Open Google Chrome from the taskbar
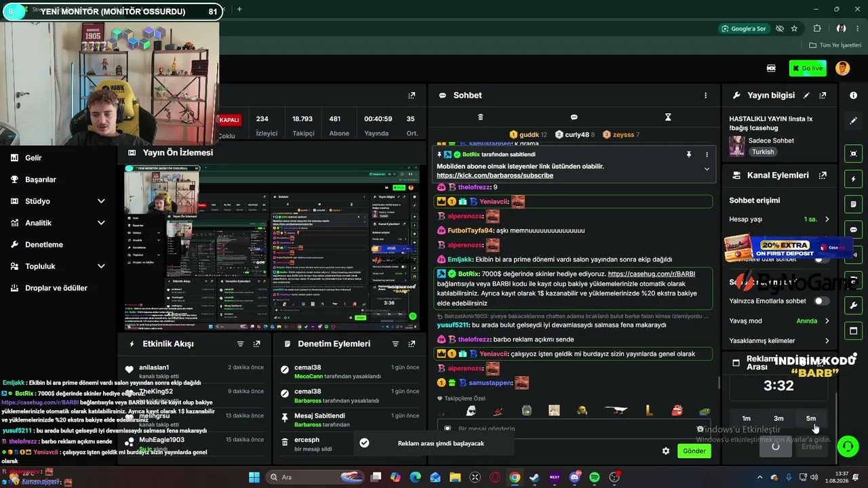The height and width of the screenshot is (488, 868). click(x=515, y=477)
